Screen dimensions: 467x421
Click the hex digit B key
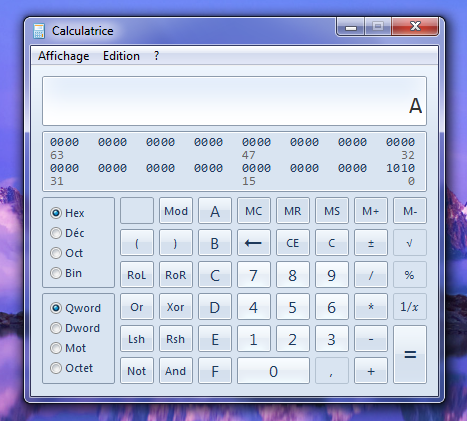[215, 243]
